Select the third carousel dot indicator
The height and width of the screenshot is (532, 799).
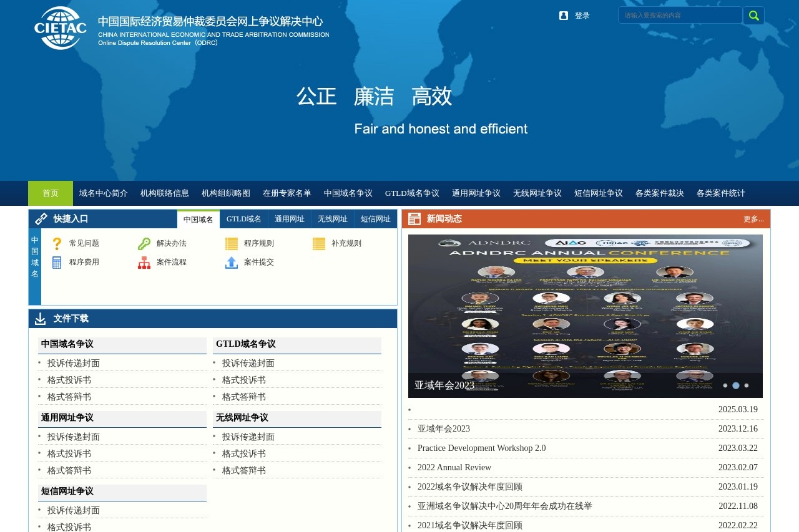pos(747,385)
